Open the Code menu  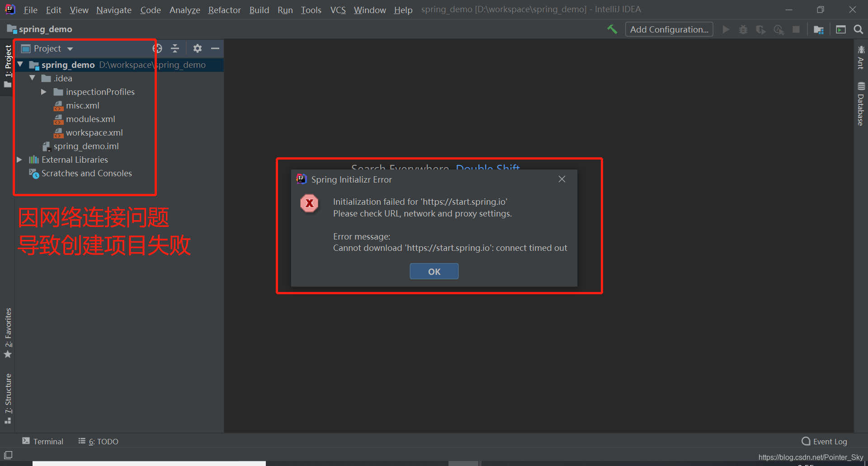tap(151, 9)
